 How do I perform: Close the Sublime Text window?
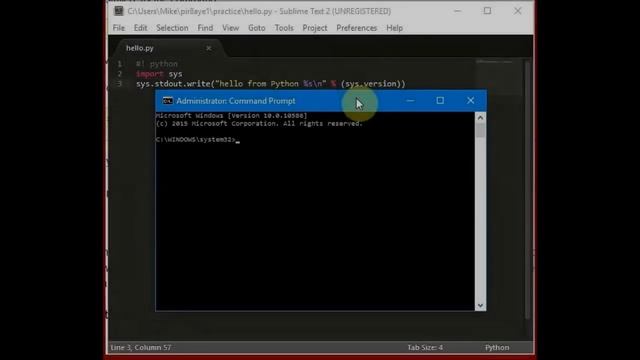coord(518,11)
